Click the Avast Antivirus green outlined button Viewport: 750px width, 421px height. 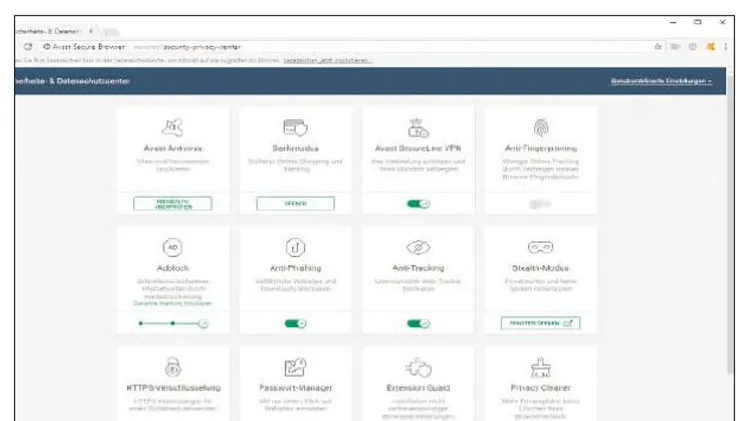pyautogui.click(x=173, y=203)
